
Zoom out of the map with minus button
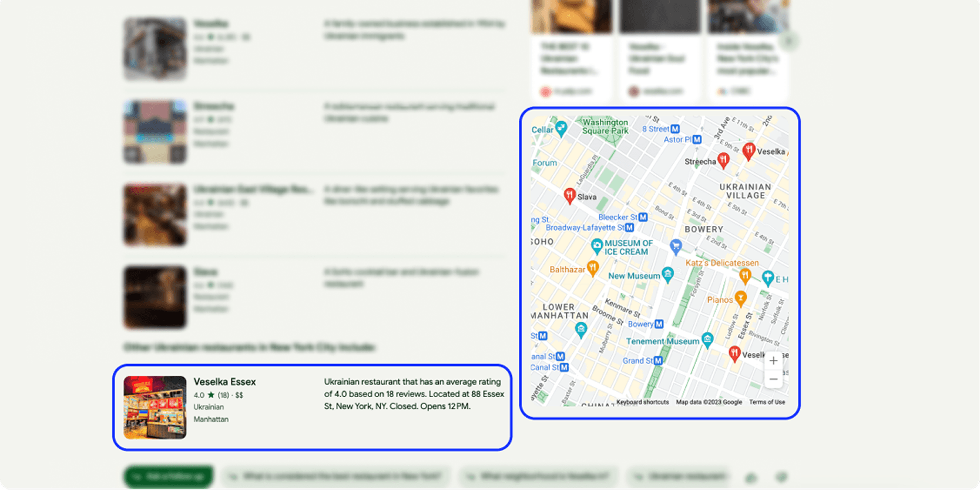(x=773, y=379)
